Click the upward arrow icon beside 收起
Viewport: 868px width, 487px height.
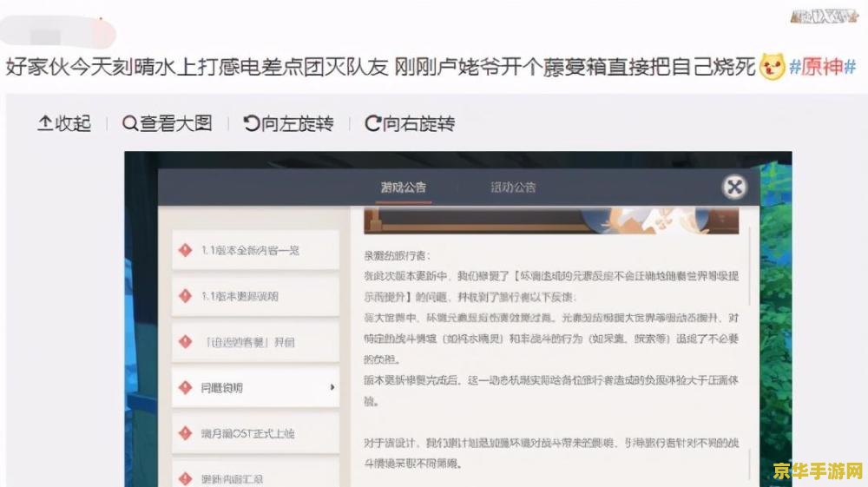coord(45,123)
